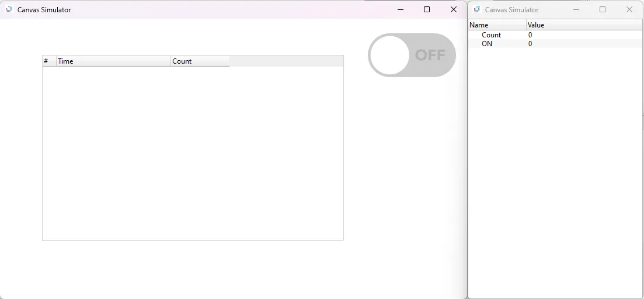This screenshot has width=644, height=299.
Task: Select the Name column header
Action: pos(497,25)
